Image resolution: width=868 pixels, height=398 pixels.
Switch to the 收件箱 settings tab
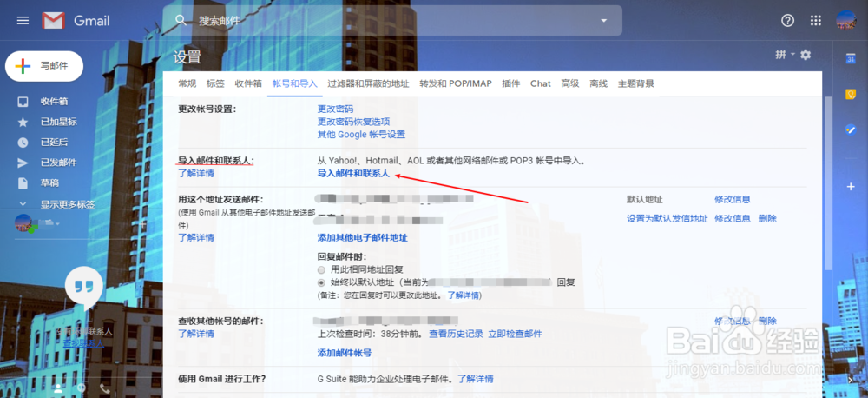click(248, 83)
